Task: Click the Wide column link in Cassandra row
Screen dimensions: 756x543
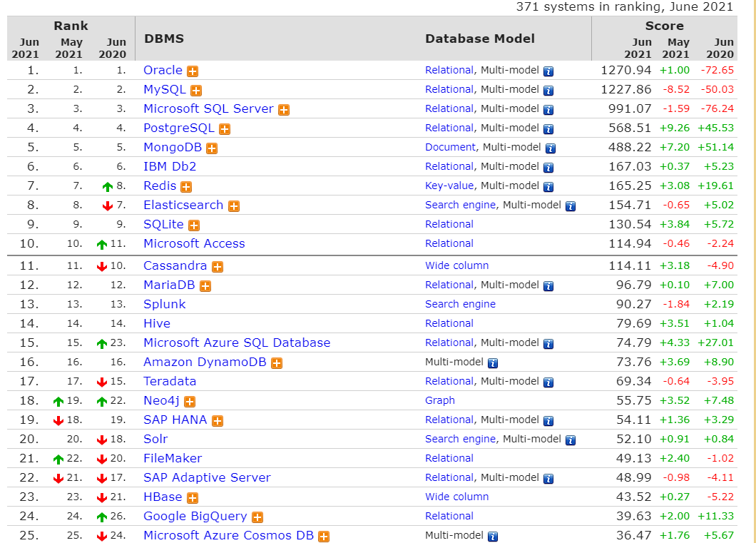Action: coord(456,265)
